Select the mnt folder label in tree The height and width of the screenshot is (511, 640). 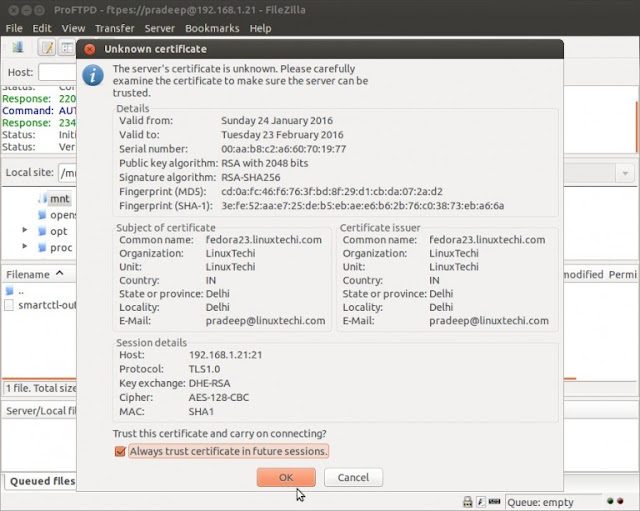click(x=60, y=199)
